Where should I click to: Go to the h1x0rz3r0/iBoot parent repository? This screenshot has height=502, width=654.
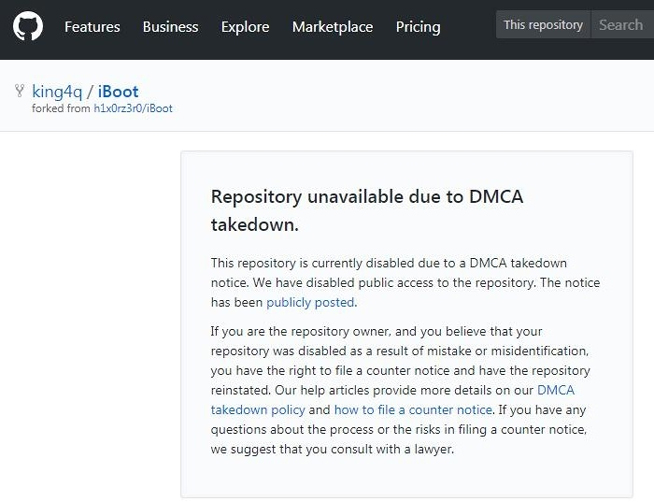coord(133,108)
